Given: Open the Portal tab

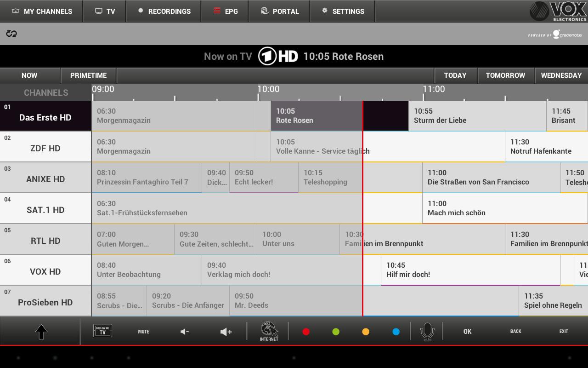Looking at the screenshot, I should coord(279,11).
